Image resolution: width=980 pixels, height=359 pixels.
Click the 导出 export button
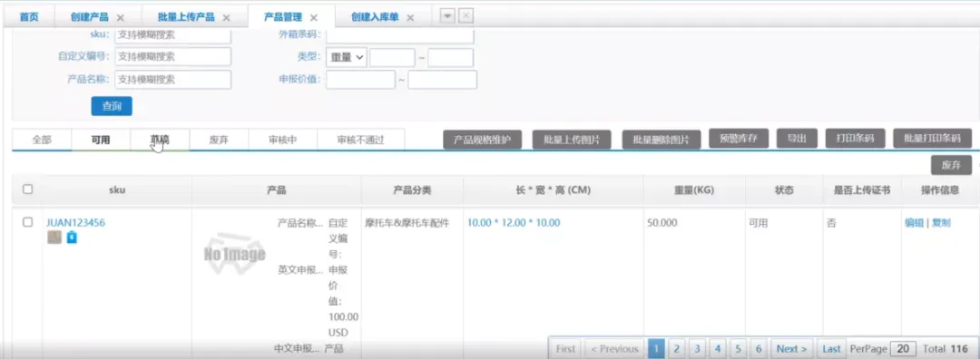coord(797,139)
